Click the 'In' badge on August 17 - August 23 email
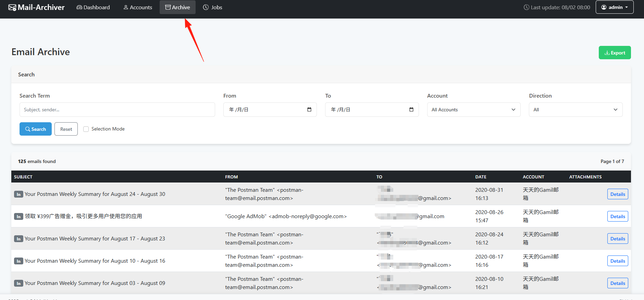 18,239
